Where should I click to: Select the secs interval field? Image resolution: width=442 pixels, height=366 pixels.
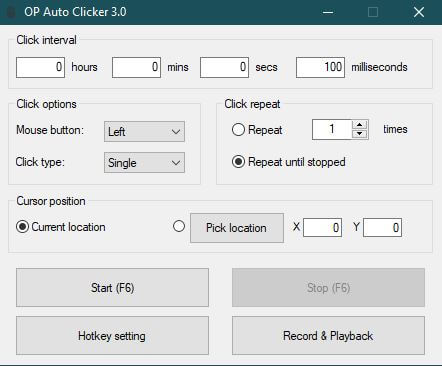[224, 67]
